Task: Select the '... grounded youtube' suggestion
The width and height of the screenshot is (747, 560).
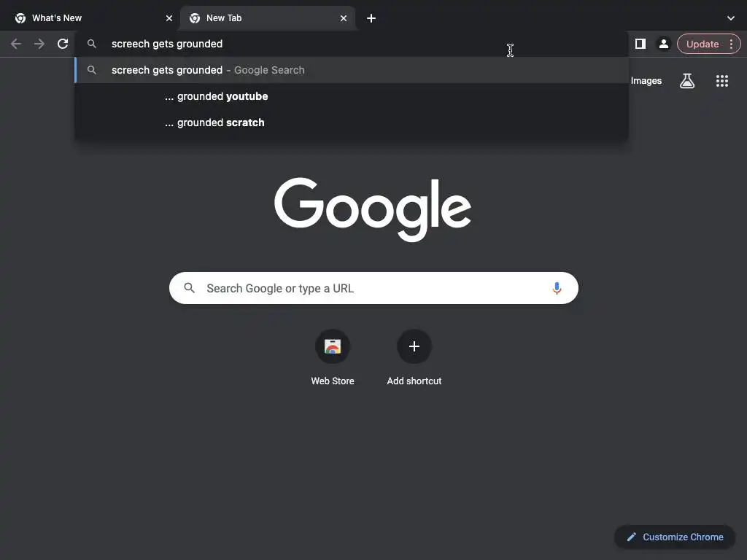Action: click(x=352, y=96)
